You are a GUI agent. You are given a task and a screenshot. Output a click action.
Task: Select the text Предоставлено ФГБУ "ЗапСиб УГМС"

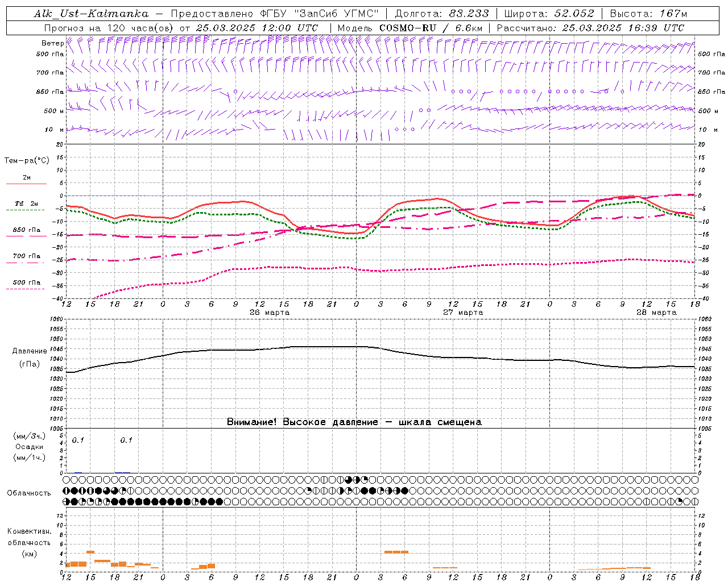pos(275,14)
